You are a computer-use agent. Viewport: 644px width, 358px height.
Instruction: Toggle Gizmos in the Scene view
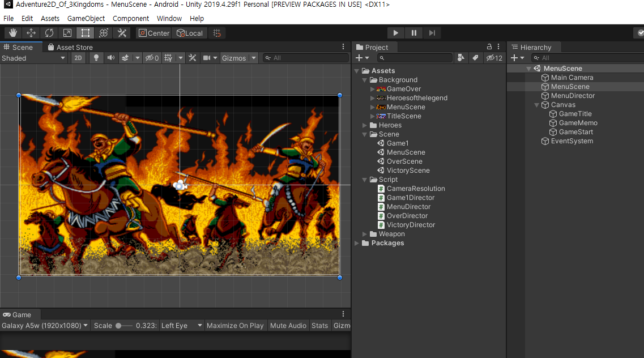(234, 58)
